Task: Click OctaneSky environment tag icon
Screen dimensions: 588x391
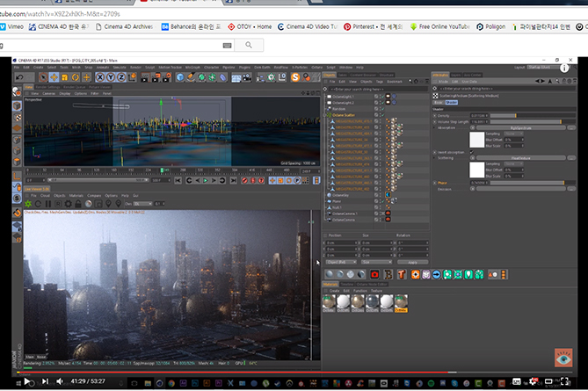Action: point(388,195)
